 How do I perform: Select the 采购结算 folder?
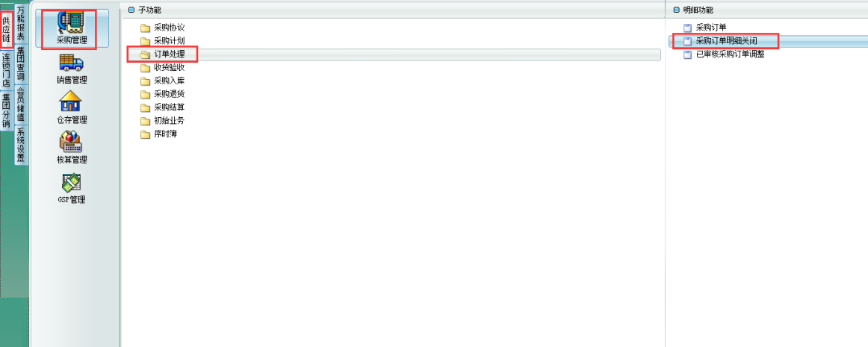click(x=161, y=107)
